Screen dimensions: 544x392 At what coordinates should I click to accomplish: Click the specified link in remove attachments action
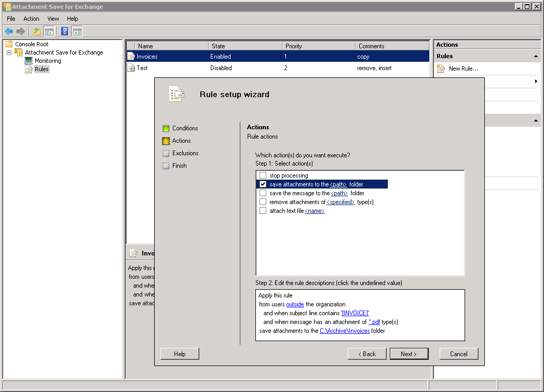click(x=341, y=202)
